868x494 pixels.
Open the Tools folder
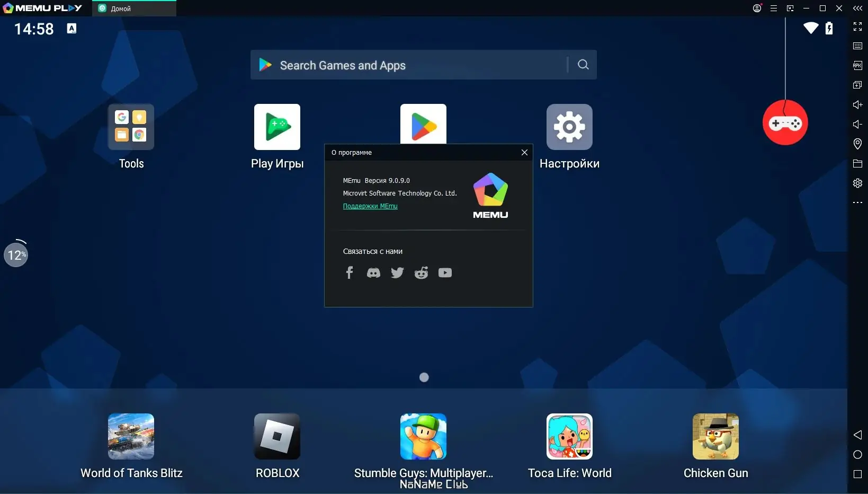[131, 127]
